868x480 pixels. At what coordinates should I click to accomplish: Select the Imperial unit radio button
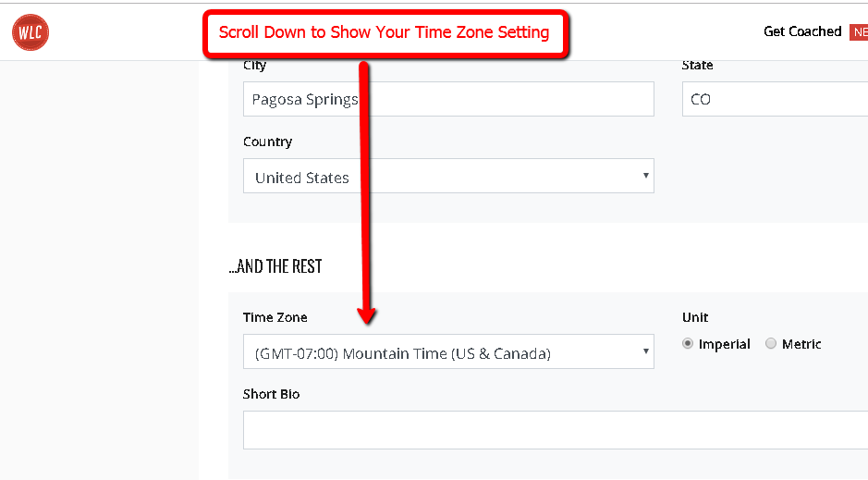(x=688, y=344)
